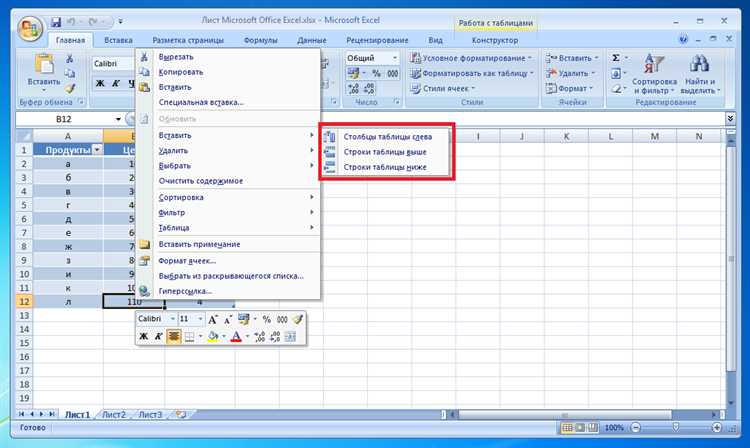Select Строки таблицы выше in submenu
750x448 pixels.
[385, 152]
